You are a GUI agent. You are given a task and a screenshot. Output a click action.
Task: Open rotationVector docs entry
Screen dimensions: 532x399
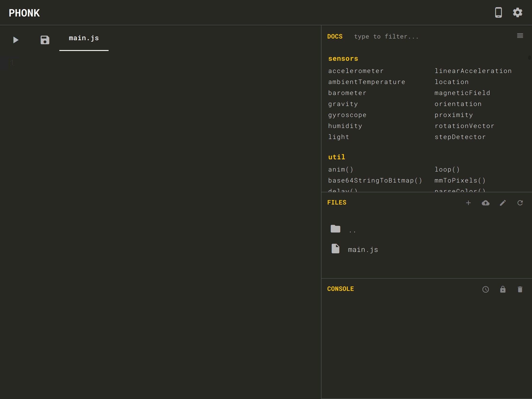[x=464, y=126]
